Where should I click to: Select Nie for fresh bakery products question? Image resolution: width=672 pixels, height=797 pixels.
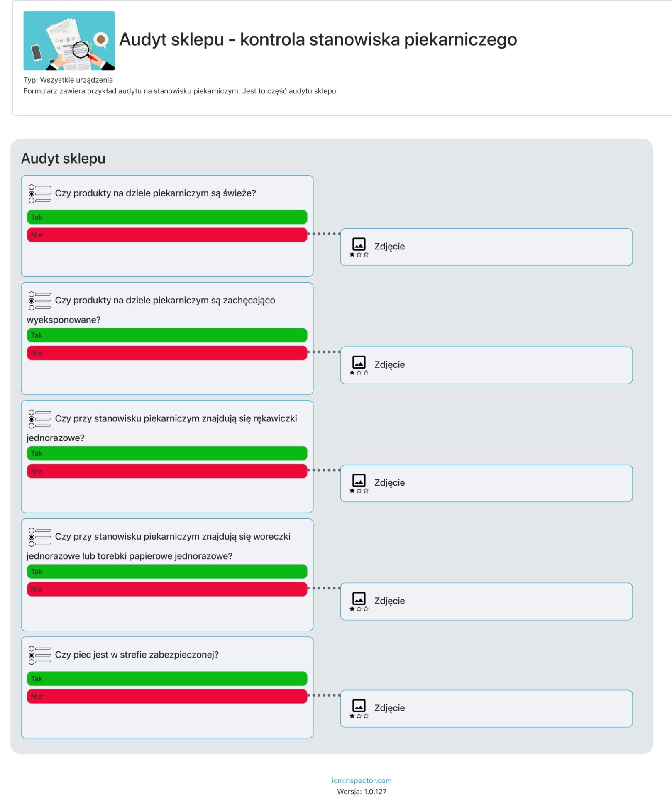tap(167, 235)
